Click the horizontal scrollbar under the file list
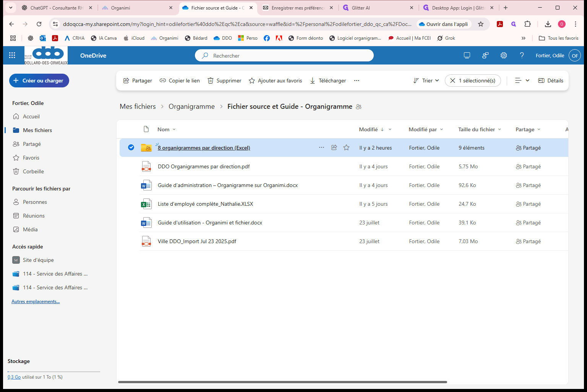 282,382
